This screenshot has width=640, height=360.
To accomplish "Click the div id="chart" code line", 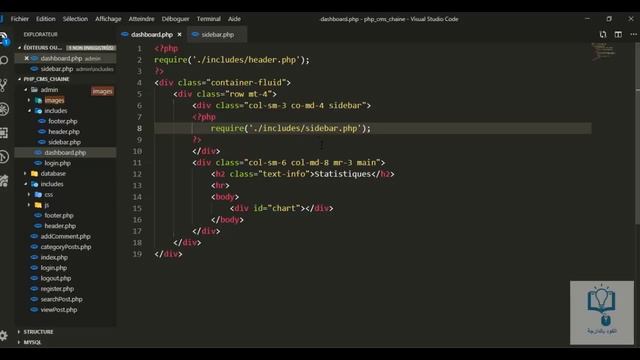I will point(282,209).
